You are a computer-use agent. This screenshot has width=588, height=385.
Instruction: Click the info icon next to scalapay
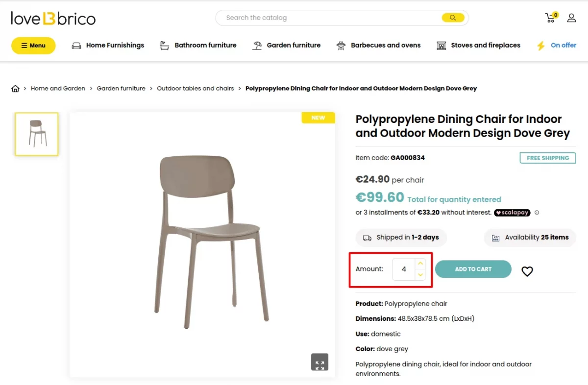537,213
